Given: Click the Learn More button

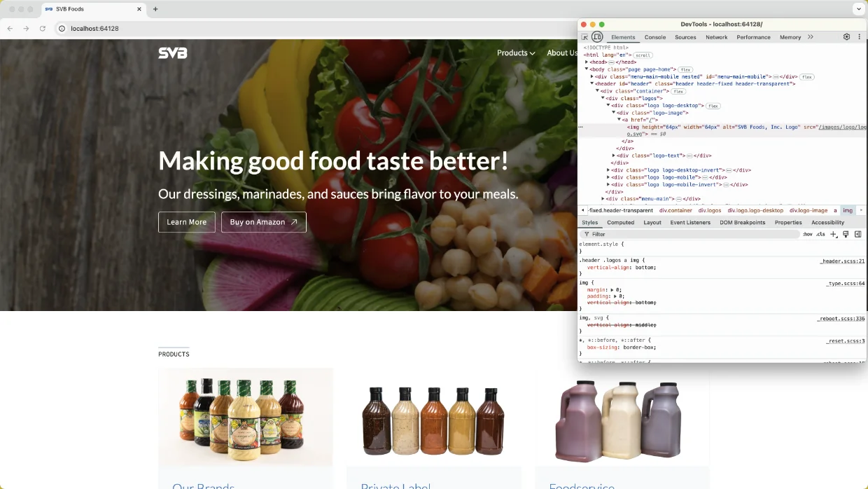Looking at the screenshot, I should coord(186,222).
